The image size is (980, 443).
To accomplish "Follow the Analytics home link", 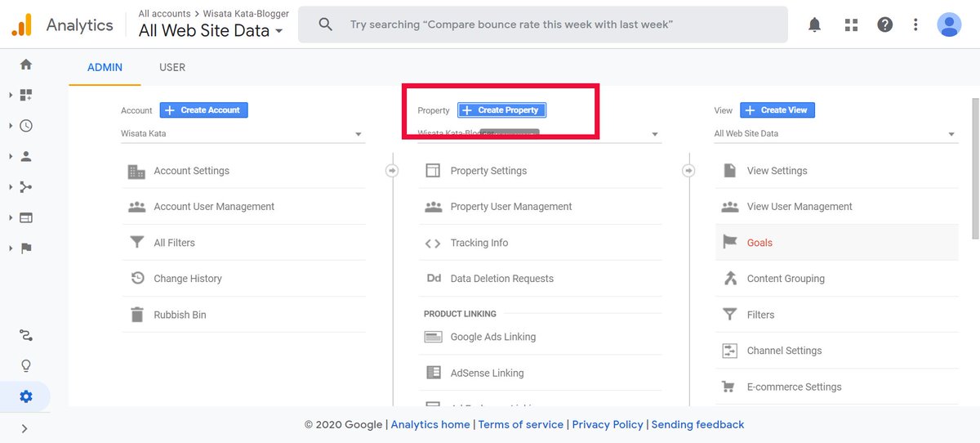I will [x=430, y=424].
